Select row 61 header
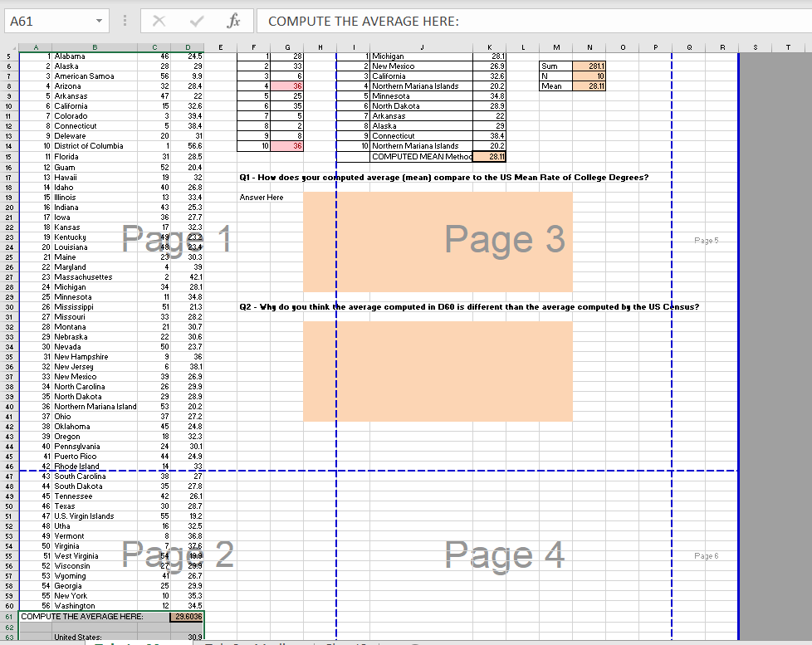This screenshot has width=812, height=645. [x=9, y=617]
